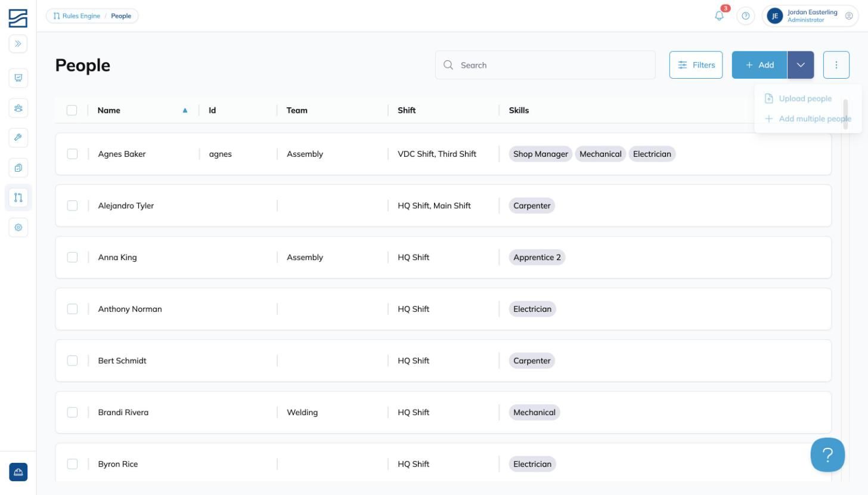The width and height of the screenshot is (868, 495).
Task: Click the plus icon for Add multiple people
Action: tap(769, 119)
